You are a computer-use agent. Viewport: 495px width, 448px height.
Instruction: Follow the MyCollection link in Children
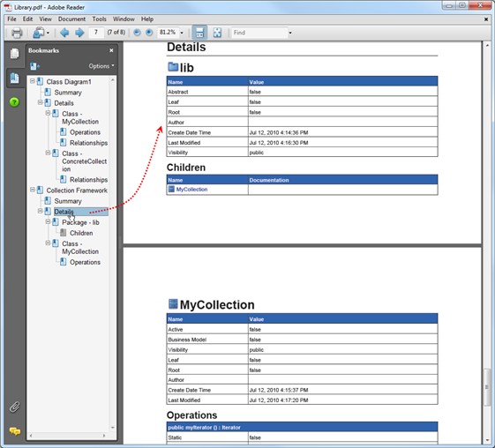click(191, 190)
